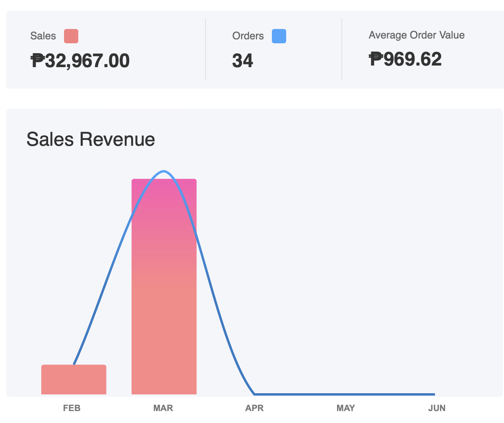Click the Sales label text
Image resolution: width=504 pixels, height=423 pixels.
point(43,36)
